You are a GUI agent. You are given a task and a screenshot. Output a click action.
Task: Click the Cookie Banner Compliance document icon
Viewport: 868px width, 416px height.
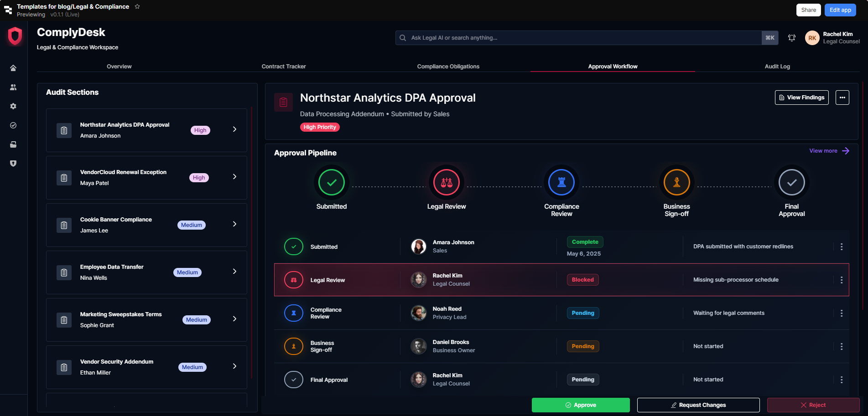point(64,225)
